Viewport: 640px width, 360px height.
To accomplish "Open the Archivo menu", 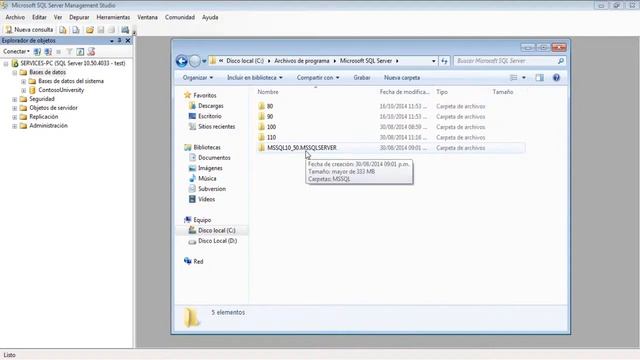I will pos(15,17).
